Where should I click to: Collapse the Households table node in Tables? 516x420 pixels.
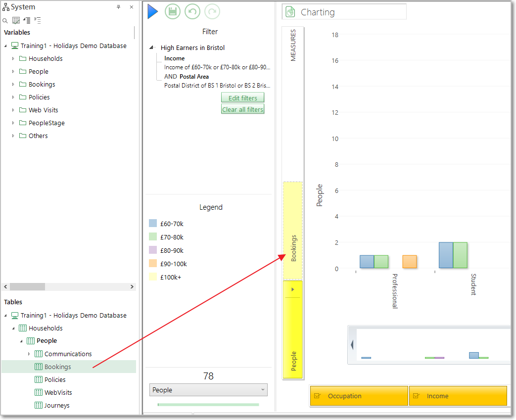coord(13,328)
